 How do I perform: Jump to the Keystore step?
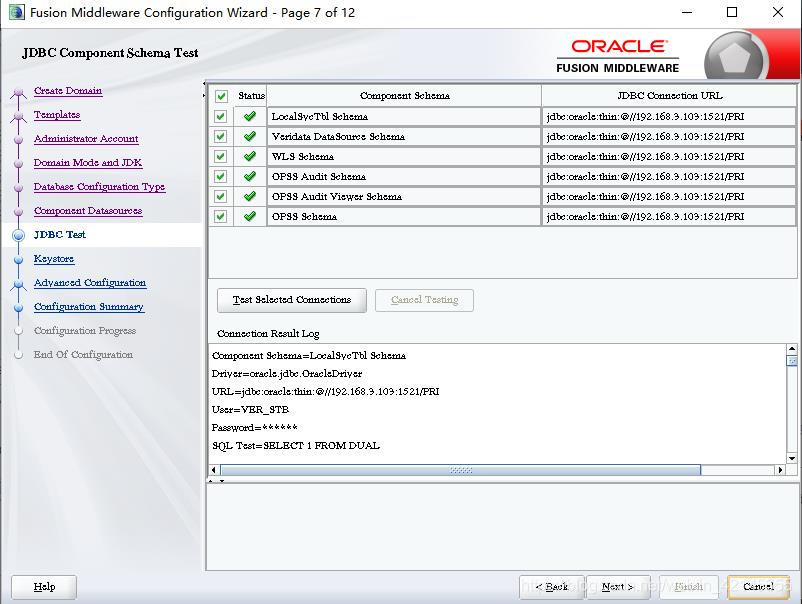point(54,259)
